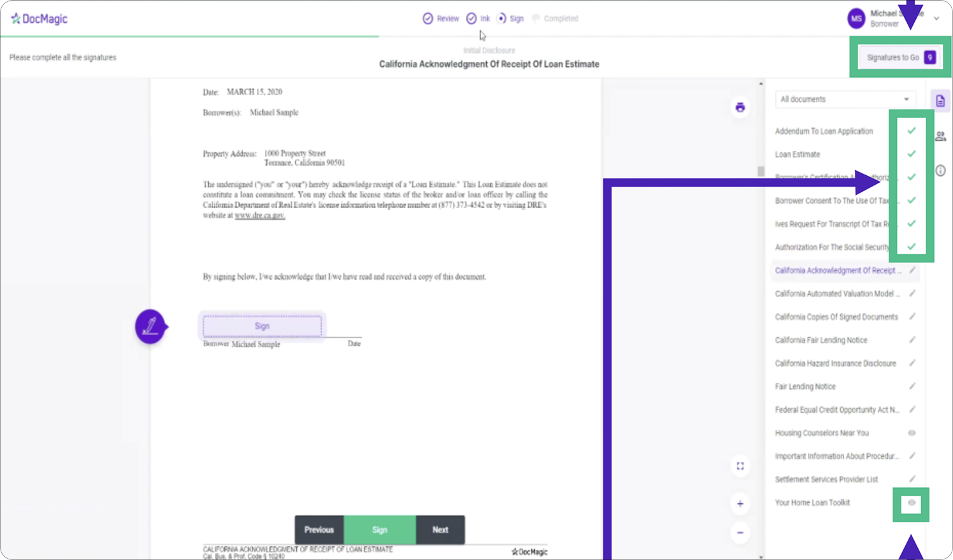Open the info sidebar icon

point(940,171)
